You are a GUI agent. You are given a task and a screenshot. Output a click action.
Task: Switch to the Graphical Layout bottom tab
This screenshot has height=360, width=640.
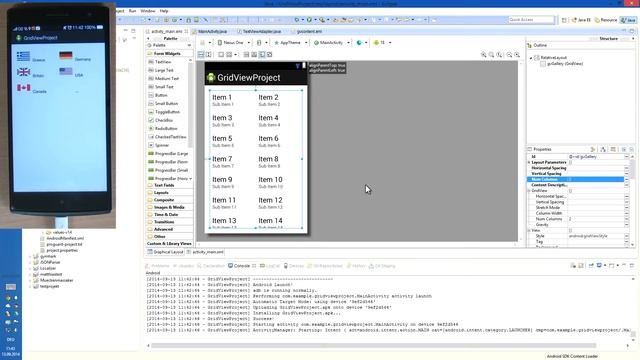(x=165, y=252)
